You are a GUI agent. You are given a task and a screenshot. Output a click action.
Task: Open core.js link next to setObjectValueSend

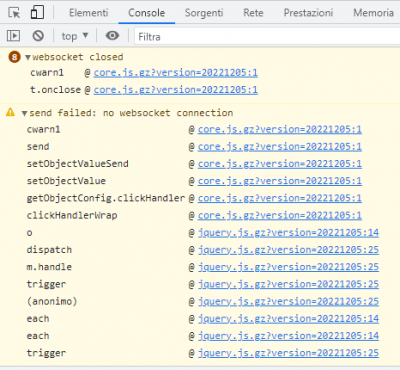[280, 164]
